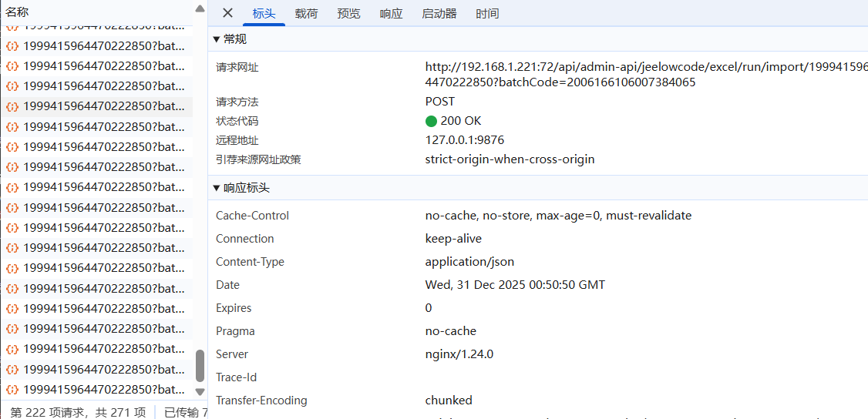Click the 名称 column header
Viewport: 868px width, 419px height.
(x=17, y=12)
